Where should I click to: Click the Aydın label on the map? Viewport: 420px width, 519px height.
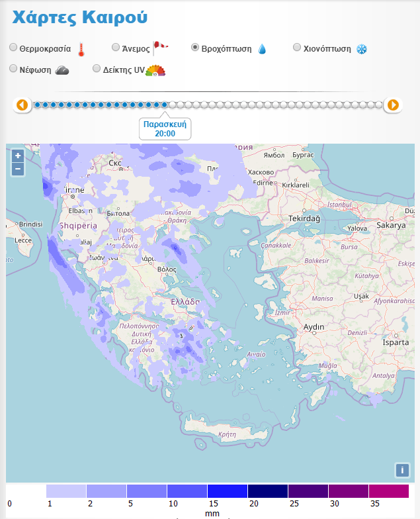click(x=314, y=327)
